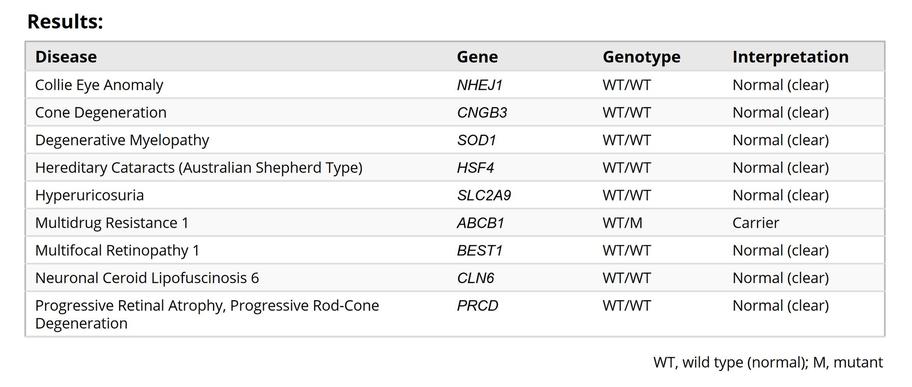Click the Degenerative Myelopathy entry
The width and height of the screenshot is (912, 387).
tap(122, 140)
